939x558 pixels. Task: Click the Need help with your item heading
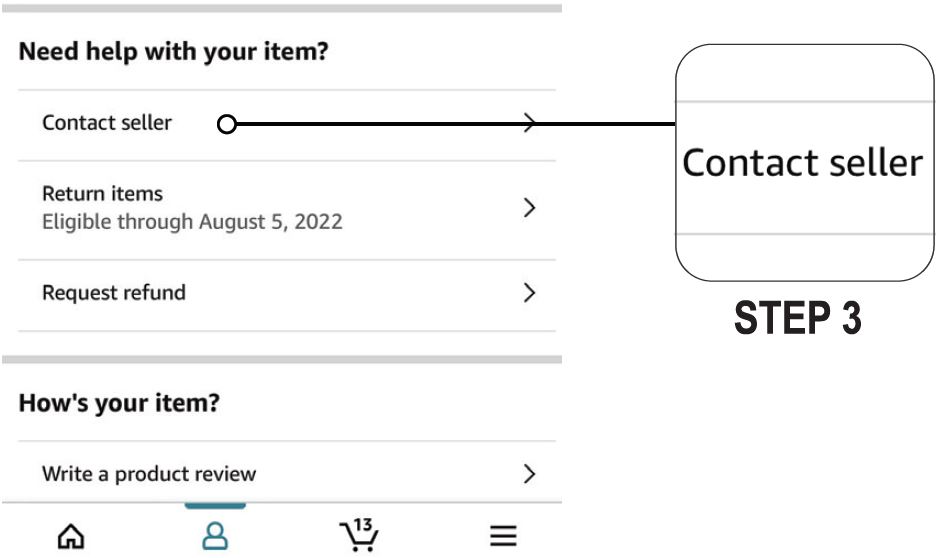(x=174, y=51)
